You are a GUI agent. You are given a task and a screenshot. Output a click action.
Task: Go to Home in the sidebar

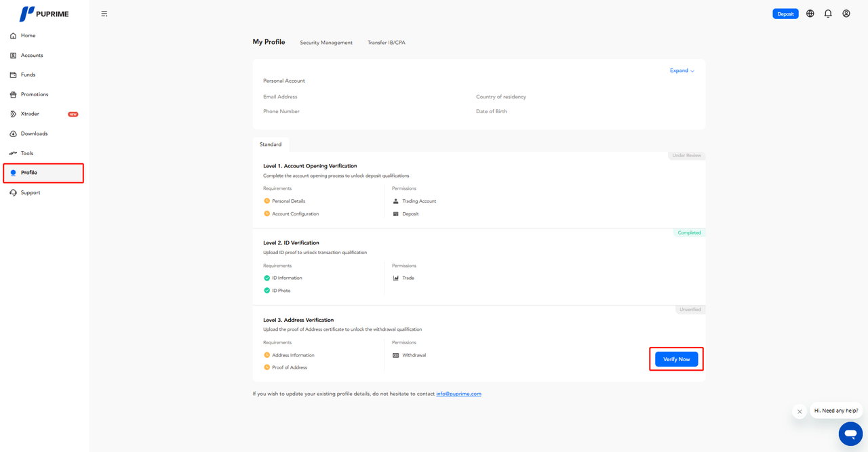(28, 36)
